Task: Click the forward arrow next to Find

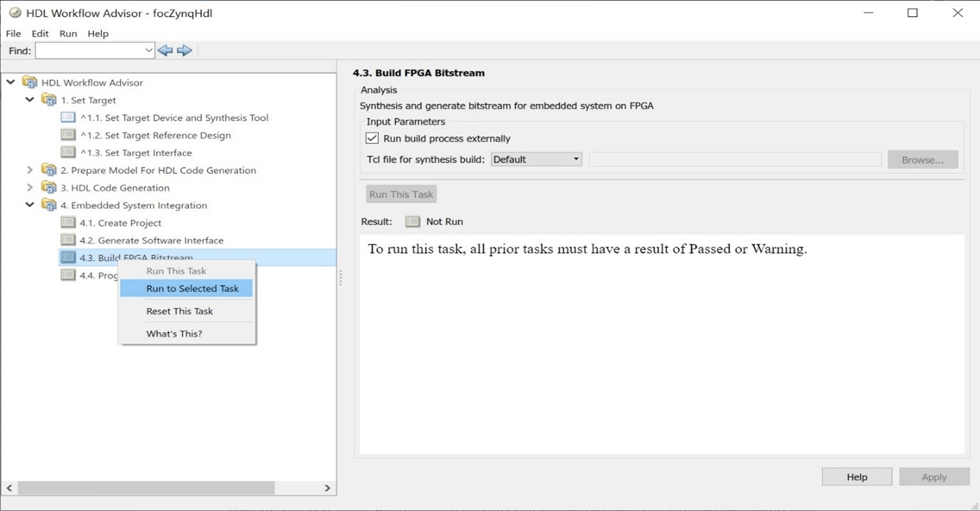Action: point(185,51)
